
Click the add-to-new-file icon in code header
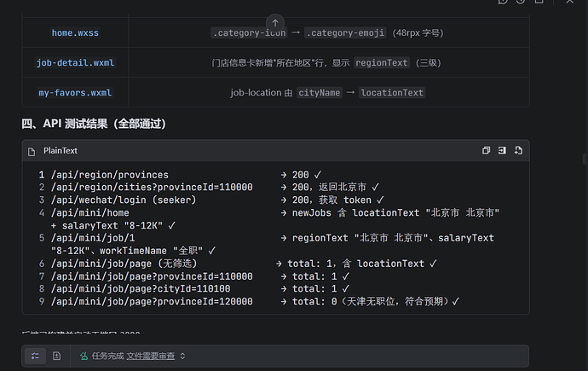(x=518, y=150)
